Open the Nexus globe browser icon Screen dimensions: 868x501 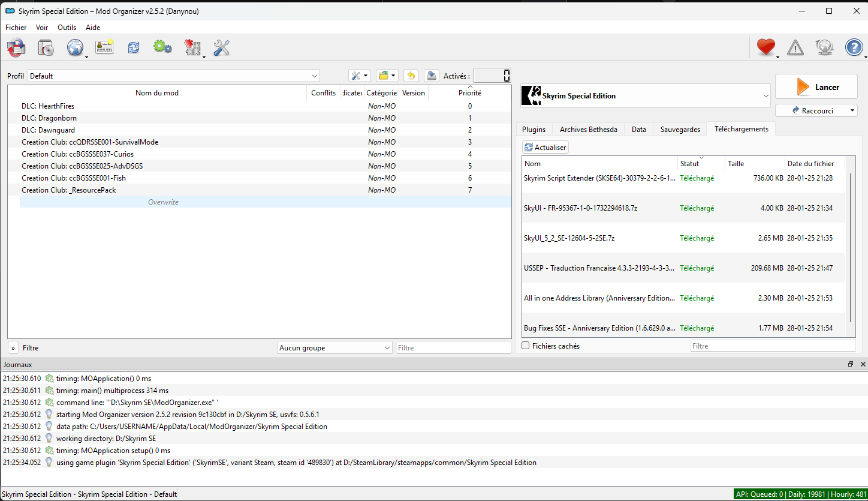[76, 47]
